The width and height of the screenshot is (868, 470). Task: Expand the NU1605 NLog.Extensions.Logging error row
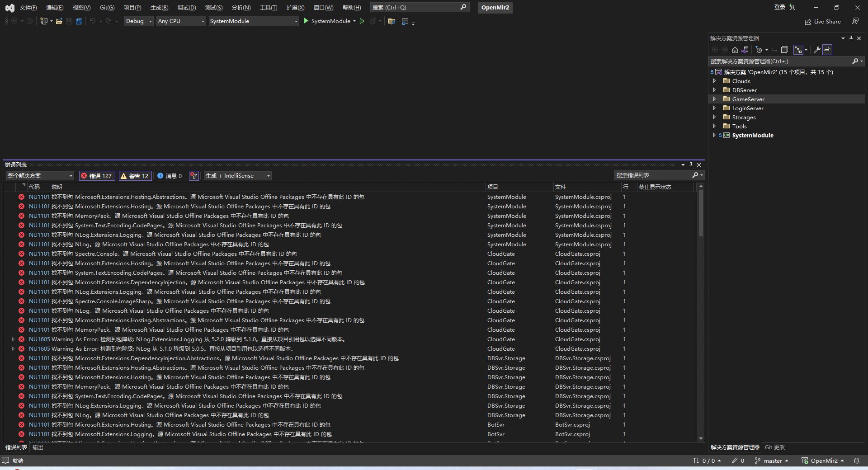pos(13,339)
